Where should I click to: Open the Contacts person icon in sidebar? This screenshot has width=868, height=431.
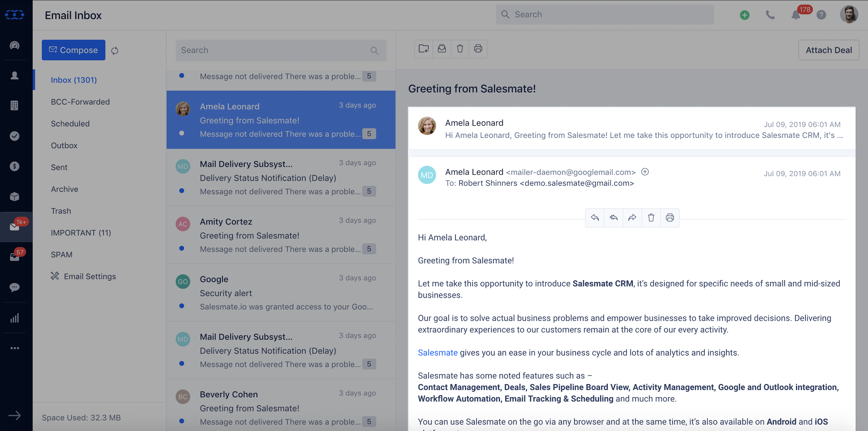click(x=14, y=75)
